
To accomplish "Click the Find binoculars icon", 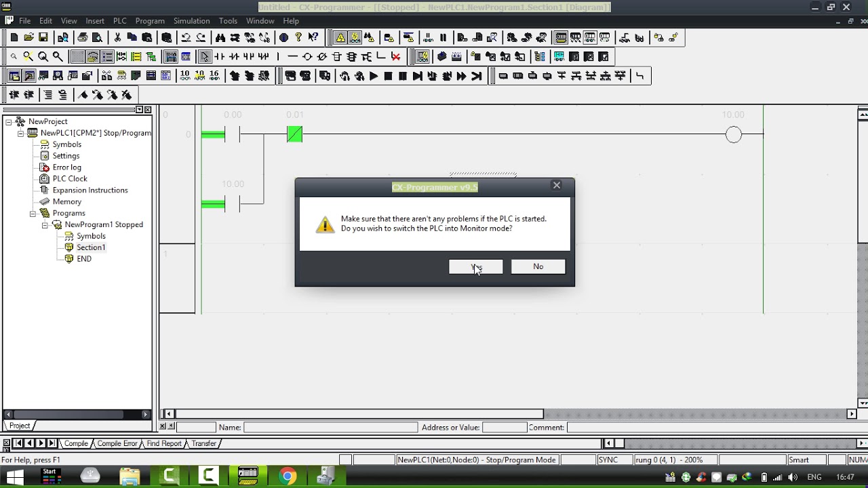I will [220, 38].
